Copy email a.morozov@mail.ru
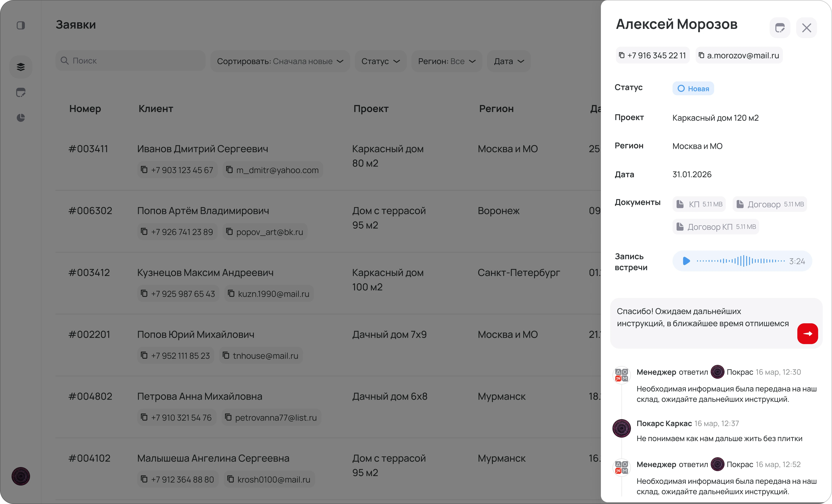The height and width of the screenshot is (504, 832). tap(739, 55)
